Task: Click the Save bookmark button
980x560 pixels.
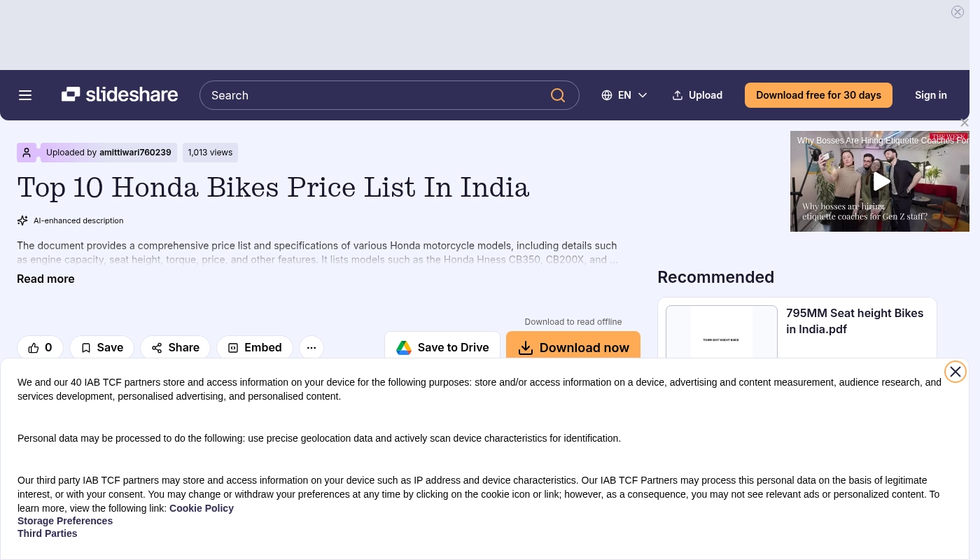Action: coord(101,347)
